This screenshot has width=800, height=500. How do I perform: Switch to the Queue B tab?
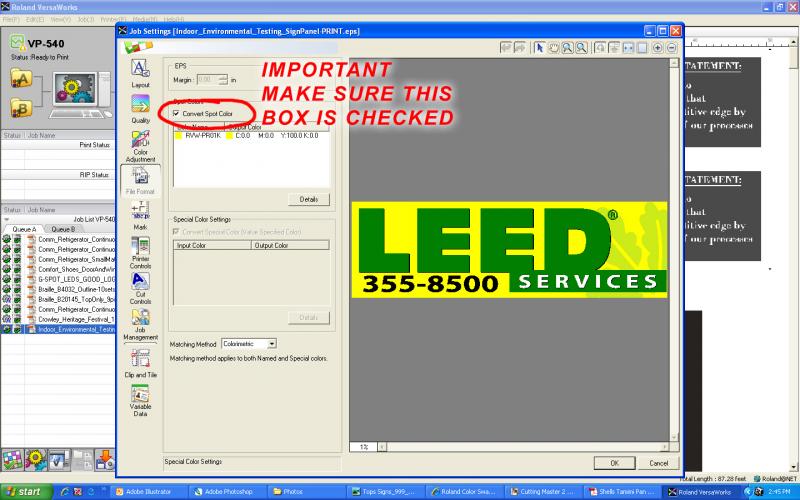pyautogui.click(x=63, y=229)
